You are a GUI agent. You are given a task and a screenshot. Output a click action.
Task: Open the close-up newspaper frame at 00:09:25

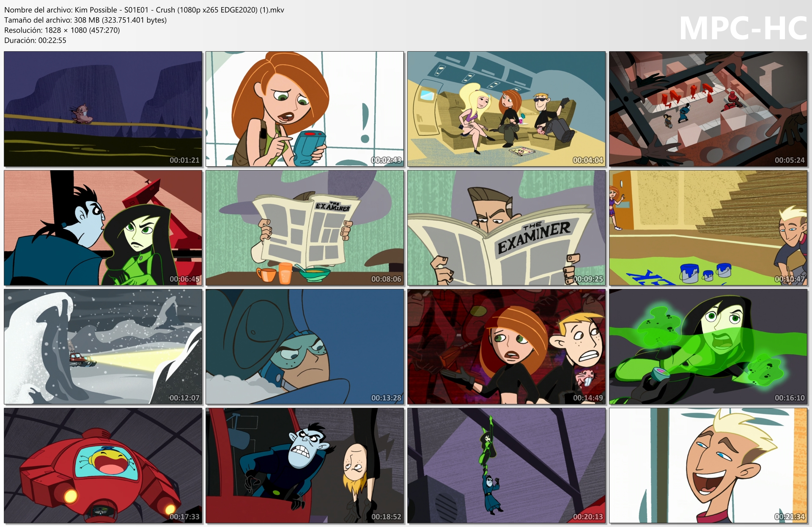point(506,228)
